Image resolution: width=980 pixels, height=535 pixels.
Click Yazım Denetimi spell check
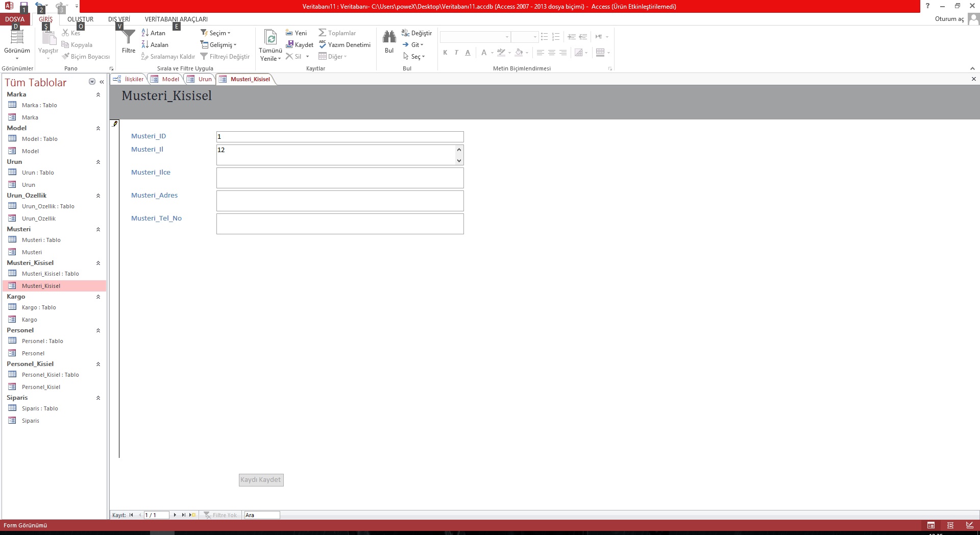click(345, 45)
